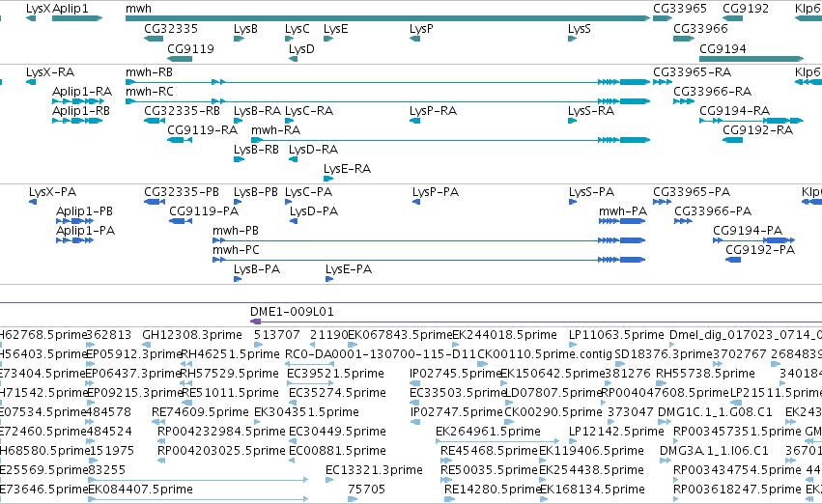Select the LysD gene label
Image resolution: width=822 pixels, height=504 pixels.
click(x=301, y=48)
